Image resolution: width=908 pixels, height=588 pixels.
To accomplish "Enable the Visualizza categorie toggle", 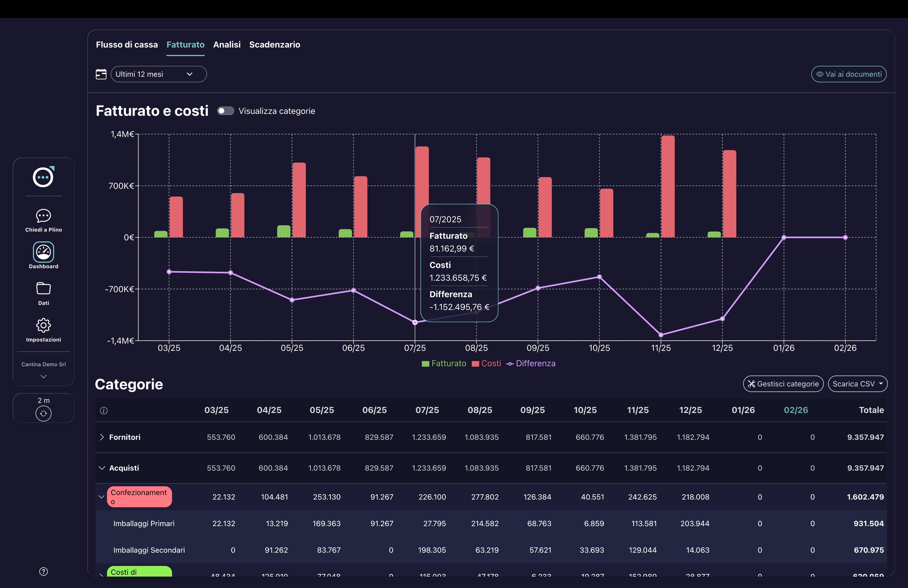I will point(225,111).
